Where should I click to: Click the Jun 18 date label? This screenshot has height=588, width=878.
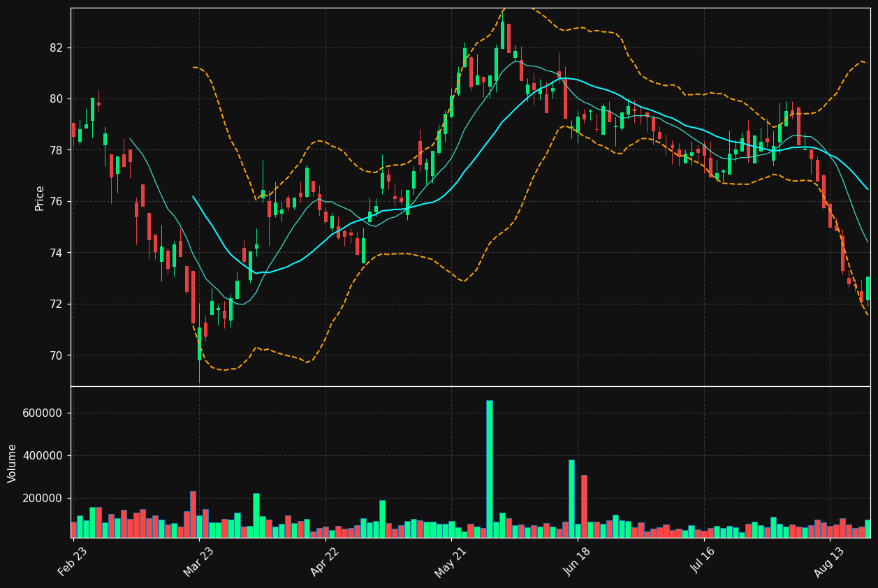click(x=576, y=562)
